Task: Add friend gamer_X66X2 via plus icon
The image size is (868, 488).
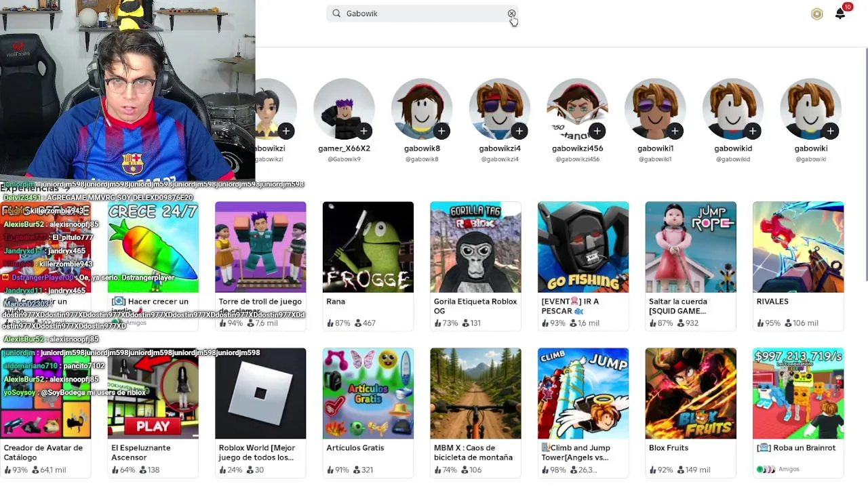Action: point(363,131)
